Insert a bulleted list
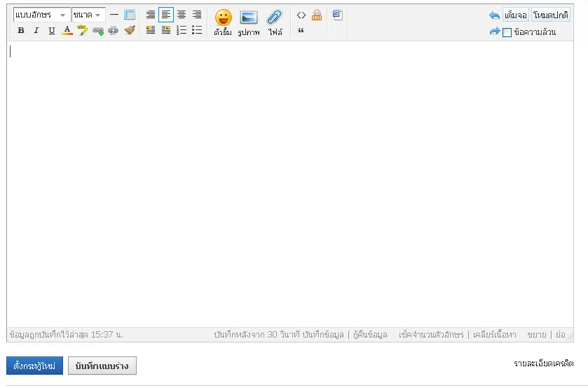588x388 pixels. pyautogui.click(x=197, y=30)
